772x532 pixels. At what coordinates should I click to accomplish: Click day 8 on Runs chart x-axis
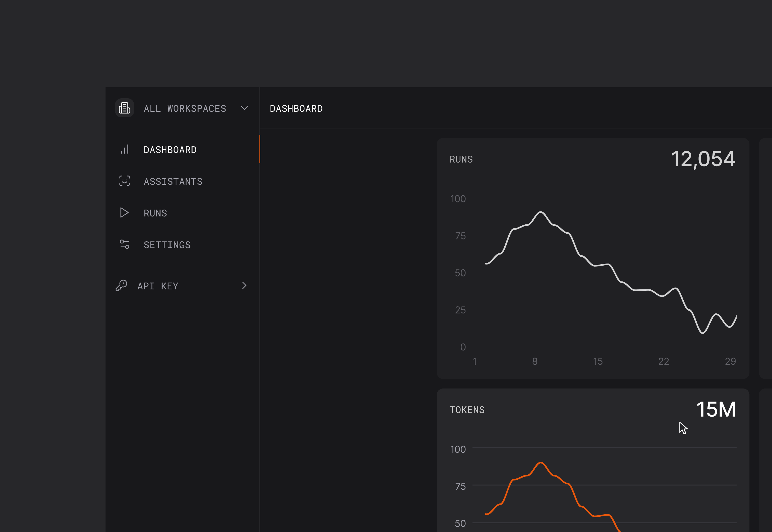[535, 361]
